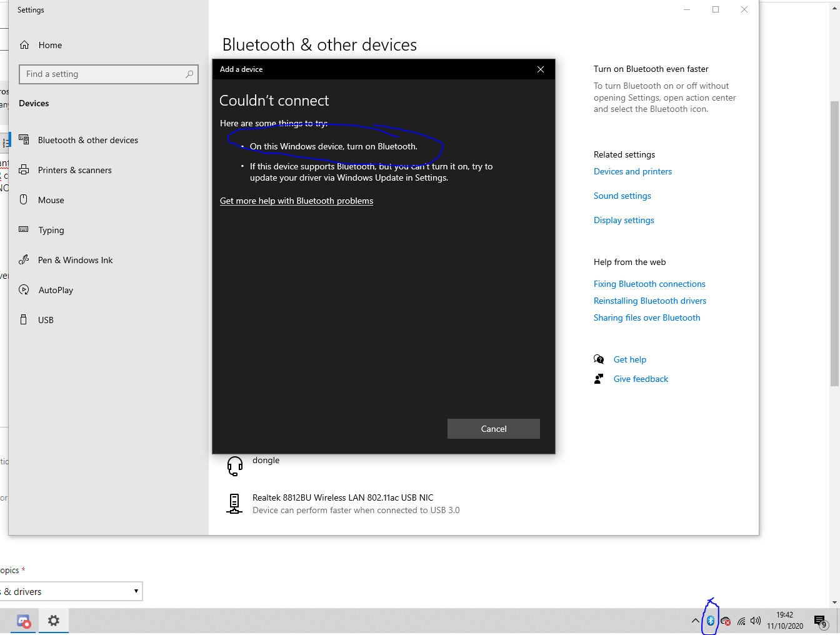
Task: Click the Home icon in Settings sidebar
Action: point(24,45)
